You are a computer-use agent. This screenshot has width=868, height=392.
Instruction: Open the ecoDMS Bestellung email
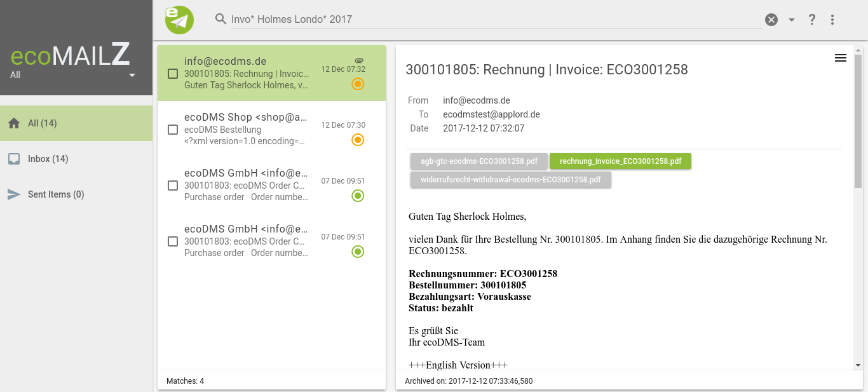pyautogui.click(x=271, y=130)
